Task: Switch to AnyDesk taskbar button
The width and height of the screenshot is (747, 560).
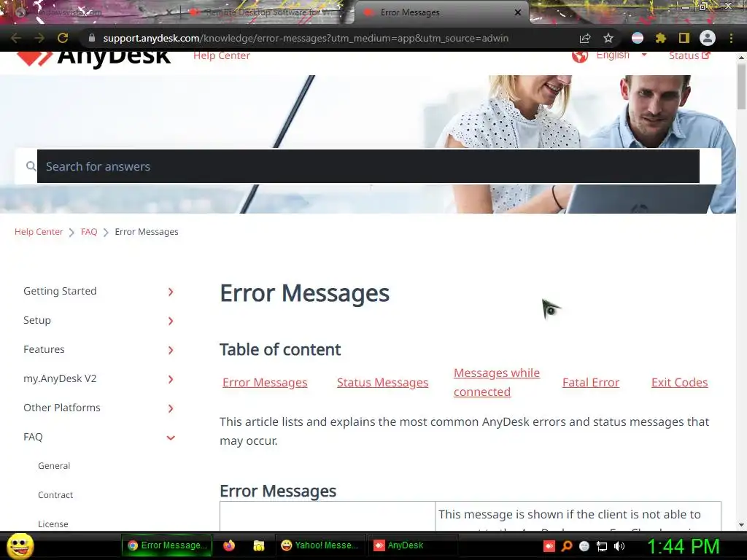Action: click(x=413, y=545)
